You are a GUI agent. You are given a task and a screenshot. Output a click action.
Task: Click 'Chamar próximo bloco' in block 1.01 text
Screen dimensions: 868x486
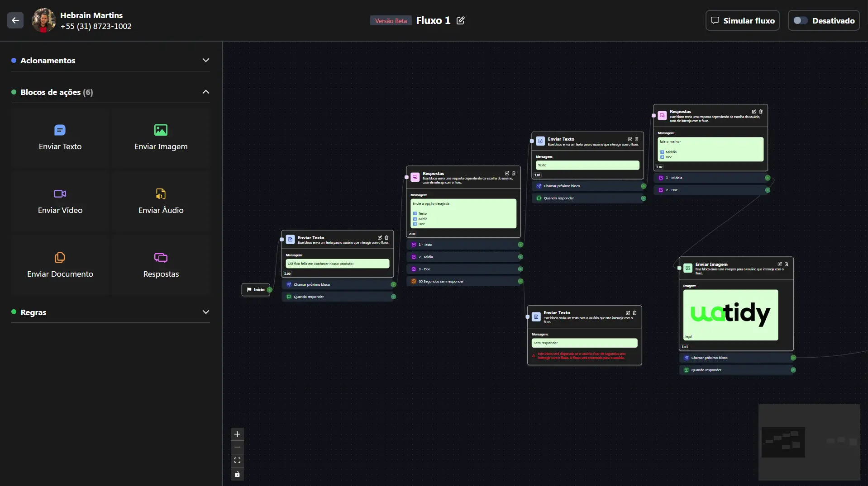point(588,186)
